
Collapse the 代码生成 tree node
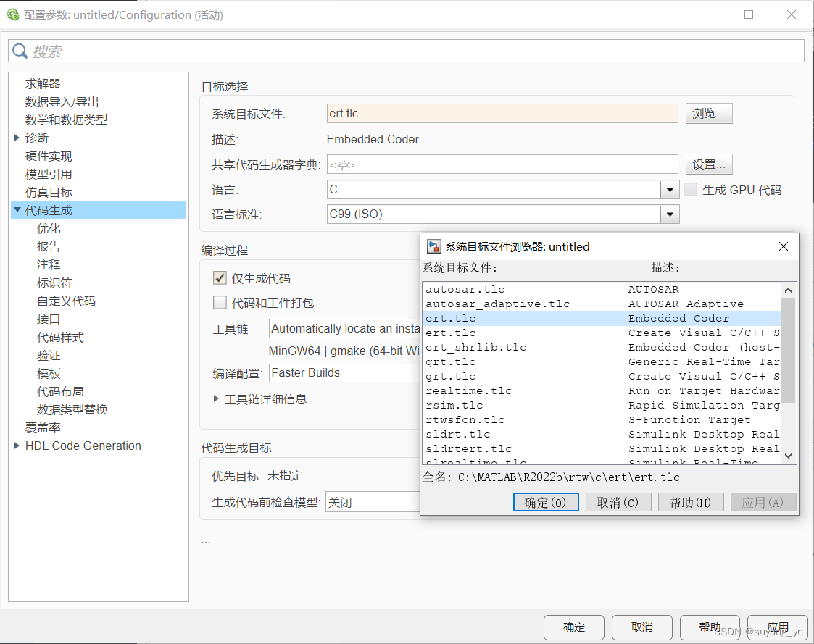pyautogui.click(x=17, y=209)
